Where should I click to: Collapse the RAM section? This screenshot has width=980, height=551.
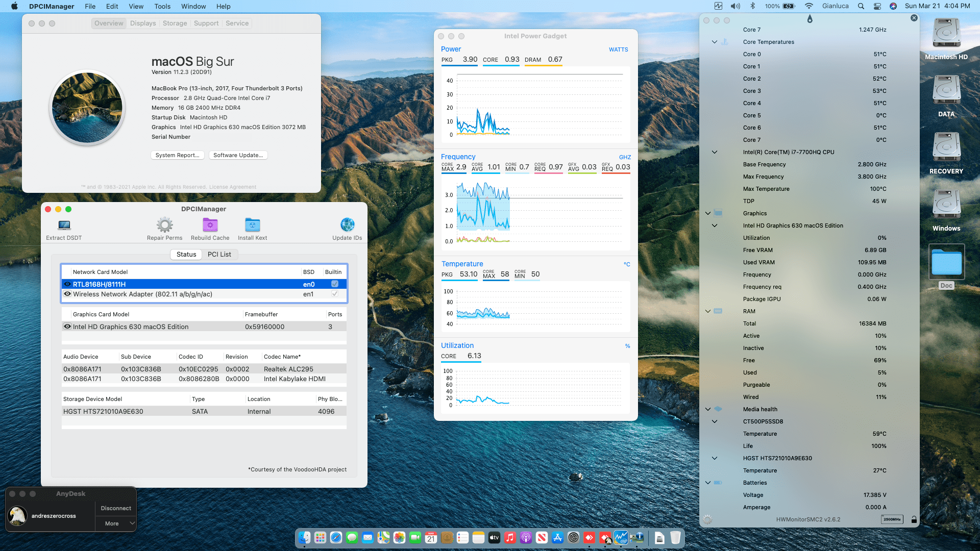708,311
